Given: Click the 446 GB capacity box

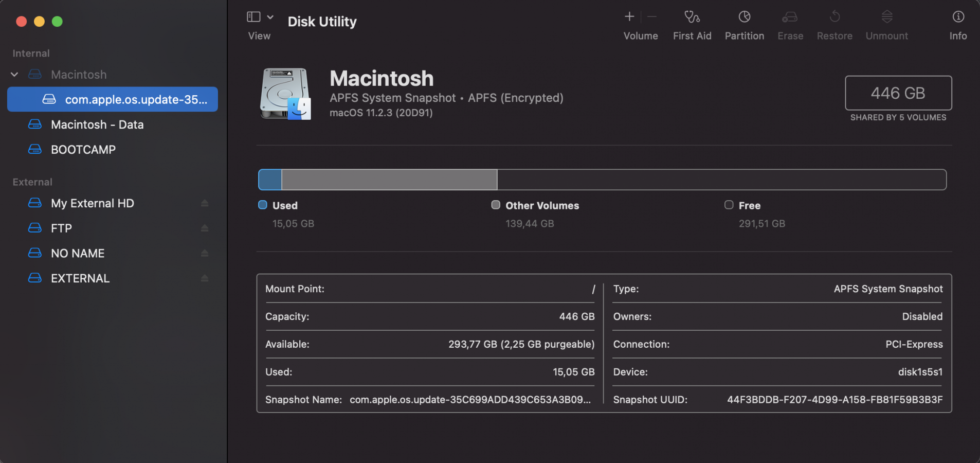Looking at the screenshot, I should coord(898,93).
